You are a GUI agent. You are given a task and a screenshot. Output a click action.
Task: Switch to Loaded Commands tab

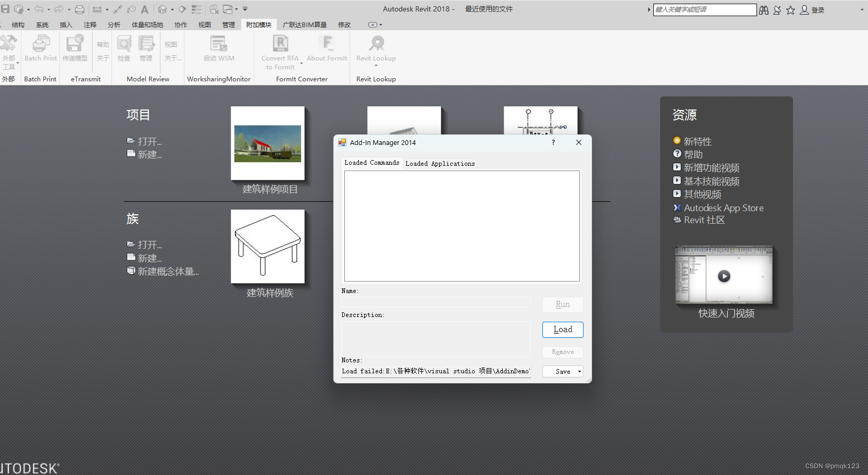coord(372,163)
